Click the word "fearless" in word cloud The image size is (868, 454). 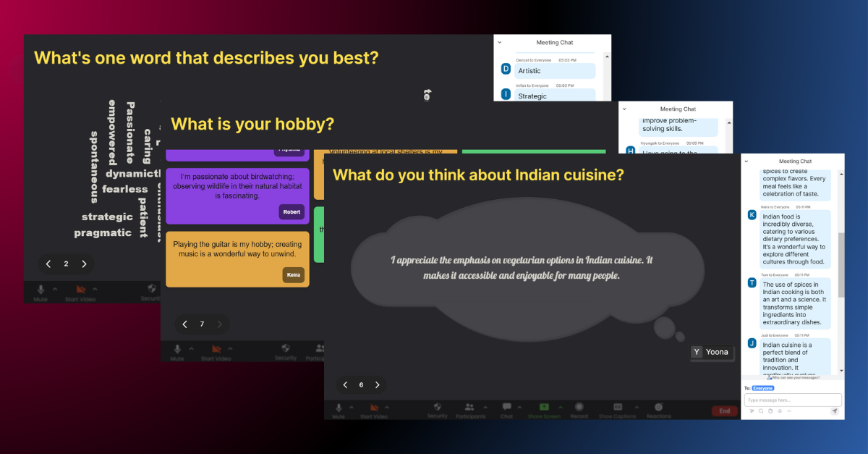(x=124, y=190)
